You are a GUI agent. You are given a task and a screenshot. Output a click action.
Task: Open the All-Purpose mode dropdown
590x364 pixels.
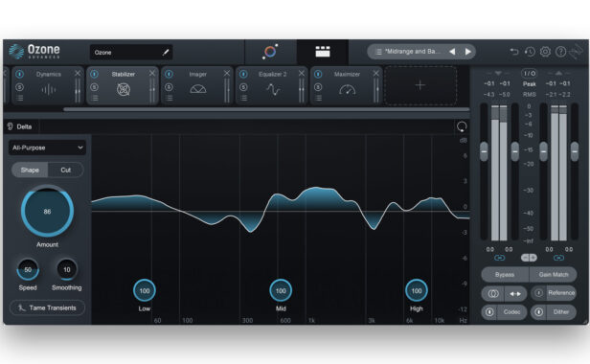[x=47, y=148]
